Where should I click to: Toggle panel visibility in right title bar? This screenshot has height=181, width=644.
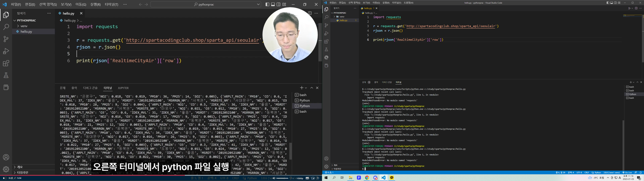(x=611, y=3)
